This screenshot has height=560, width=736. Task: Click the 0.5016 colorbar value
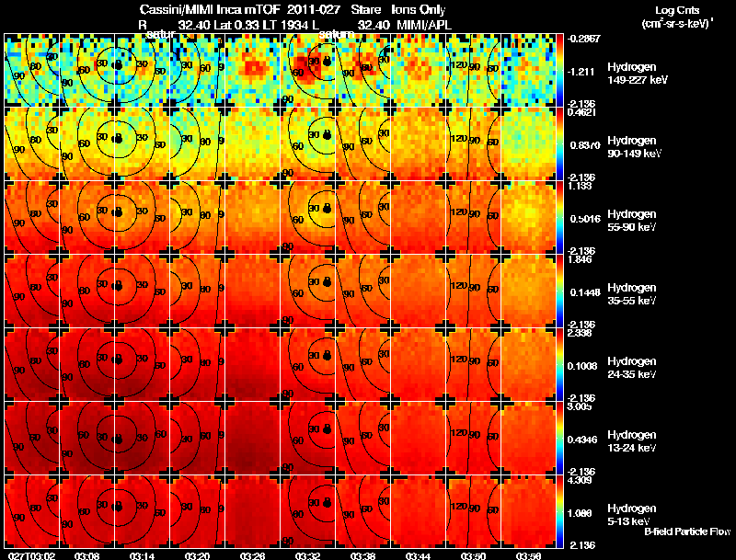584,219
